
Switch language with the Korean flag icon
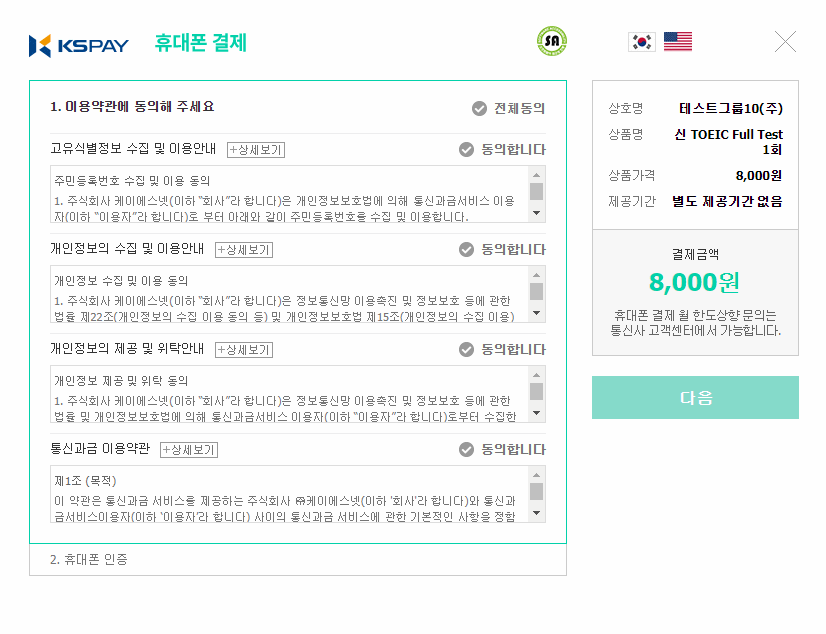click(x=642, y=42)
